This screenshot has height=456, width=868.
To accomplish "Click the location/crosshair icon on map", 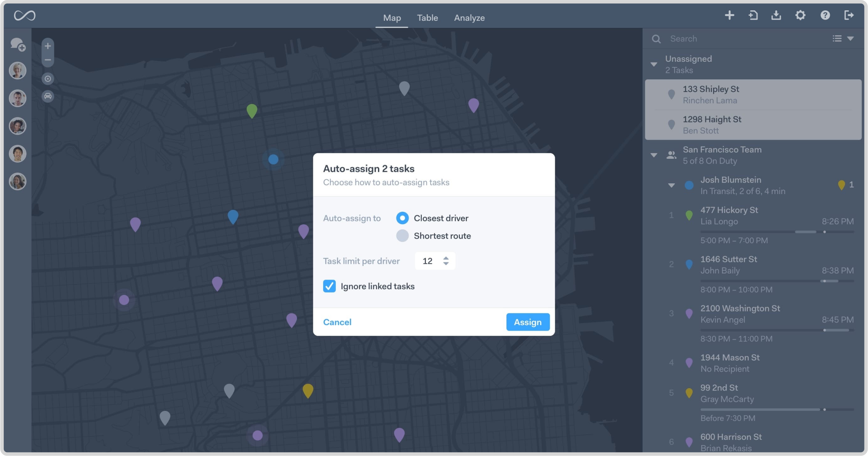I will (48, 79).
